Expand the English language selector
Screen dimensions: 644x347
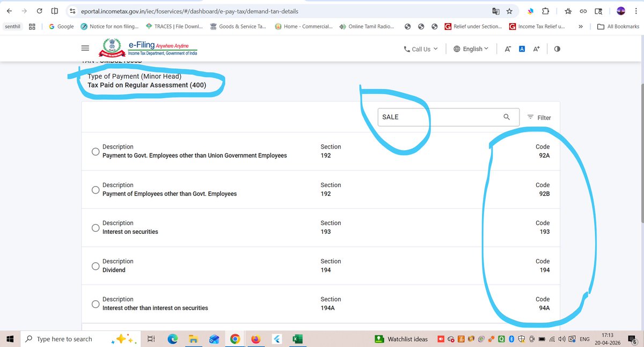click(471, 48)
